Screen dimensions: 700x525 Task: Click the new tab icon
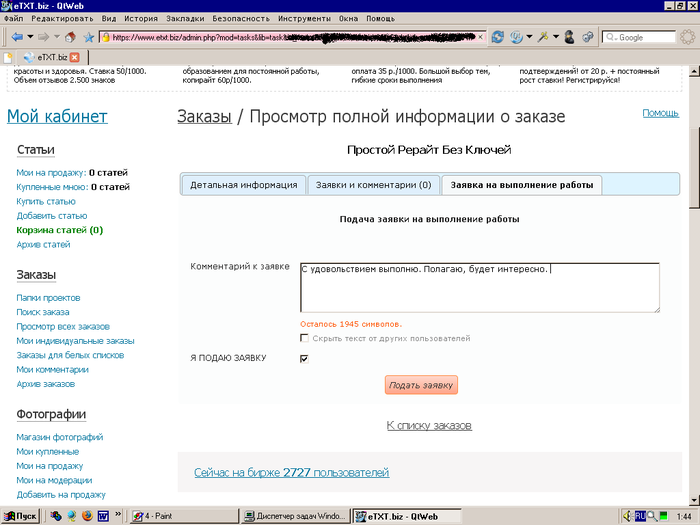coord(10,57)
